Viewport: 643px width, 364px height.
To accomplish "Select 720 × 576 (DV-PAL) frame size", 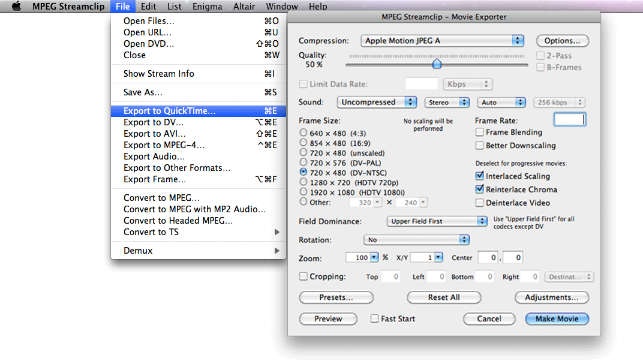I will tap(303, 163).
